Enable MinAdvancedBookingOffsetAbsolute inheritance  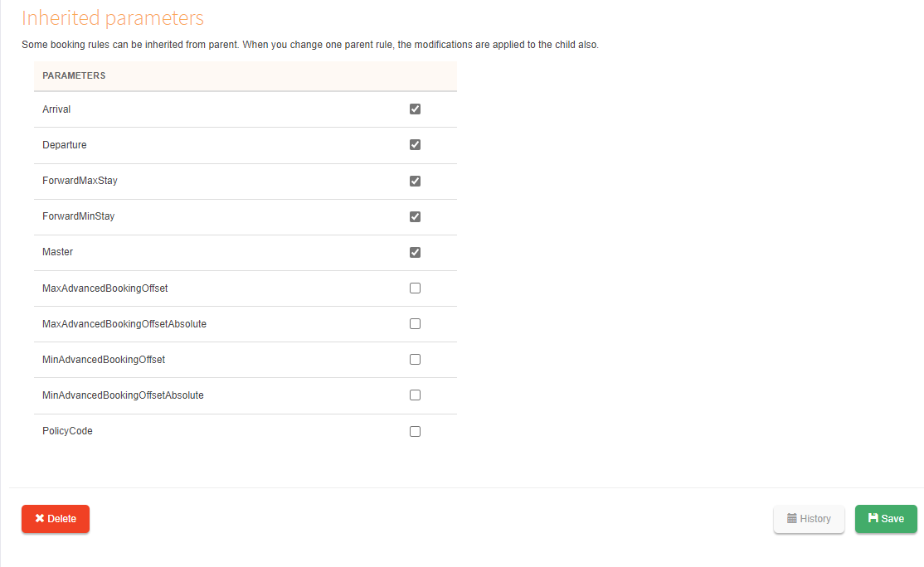click(x=415, y=395)
